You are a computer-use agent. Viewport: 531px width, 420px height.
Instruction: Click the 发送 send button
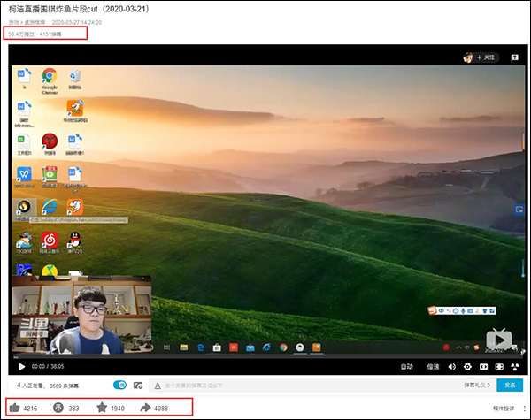pos(509,386)
